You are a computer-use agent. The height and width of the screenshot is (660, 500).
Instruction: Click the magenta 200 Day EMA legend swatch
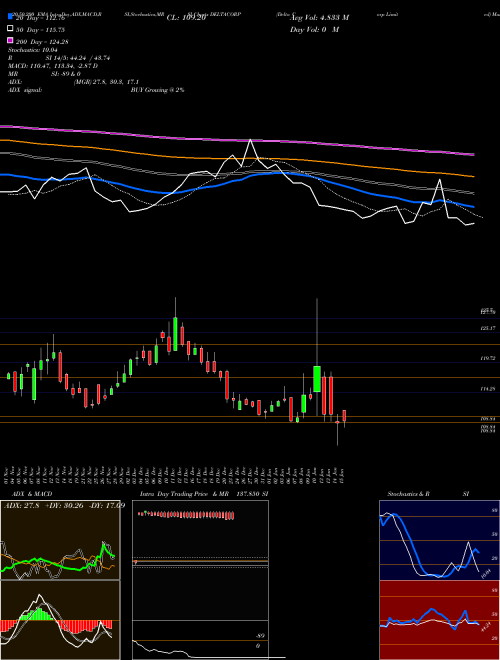(11, 40)
